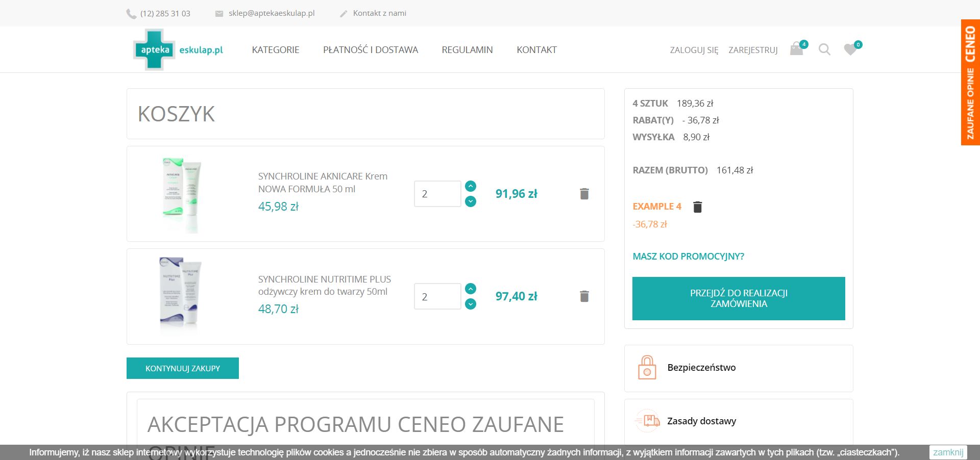Screen dimensions: 980x460
Task: Select the NUTRITIME line total 97,40 zł
Action: [516, 296]
